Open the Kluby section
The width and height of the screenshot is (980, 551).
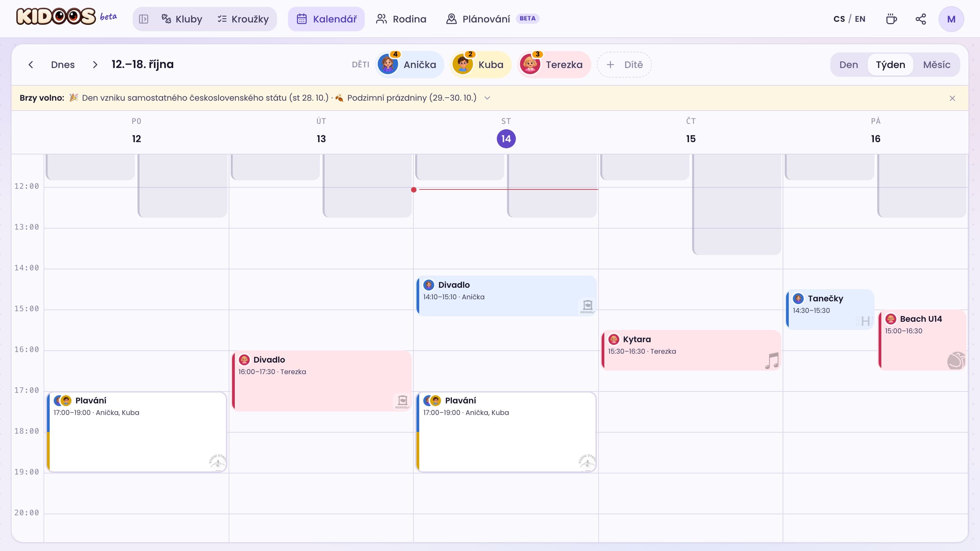(181, 19)
